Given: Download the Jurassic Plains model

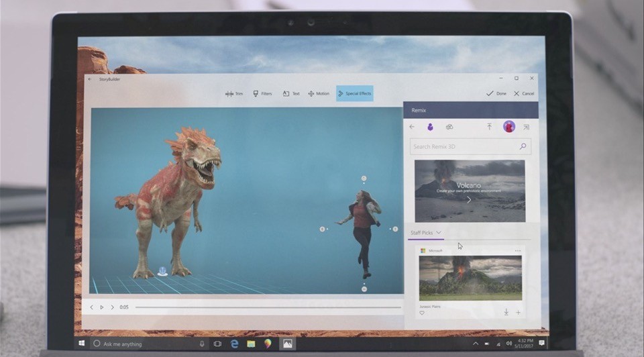Looking at the screenshot, I should (506, 313).
